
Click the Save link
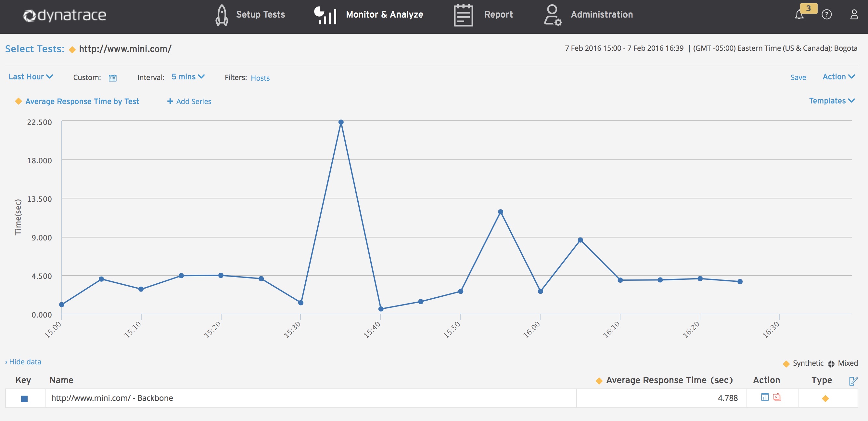(x=798, y=77)
